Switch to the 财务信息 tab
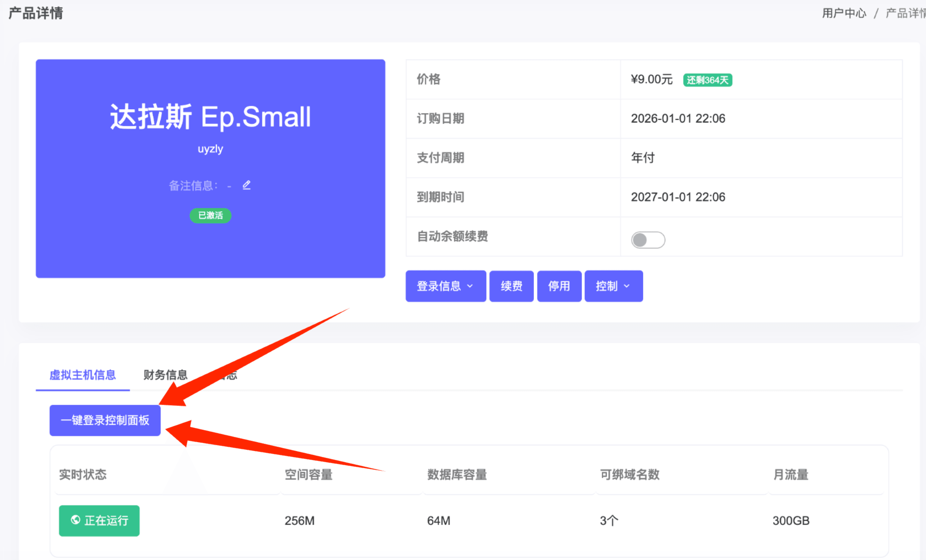This screenshot has width=926, height=560. [x=166, y=374]
